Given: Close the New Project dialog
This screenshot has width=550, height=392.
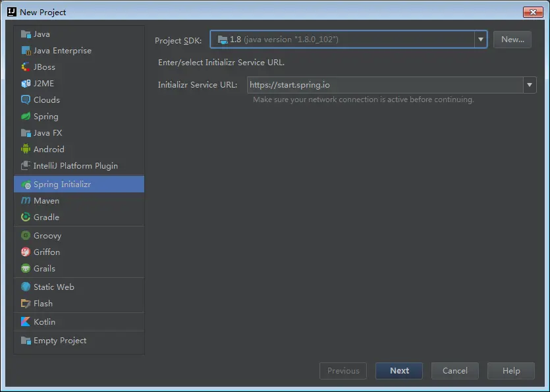Looking at the screenshot, I should coord(533,12).
